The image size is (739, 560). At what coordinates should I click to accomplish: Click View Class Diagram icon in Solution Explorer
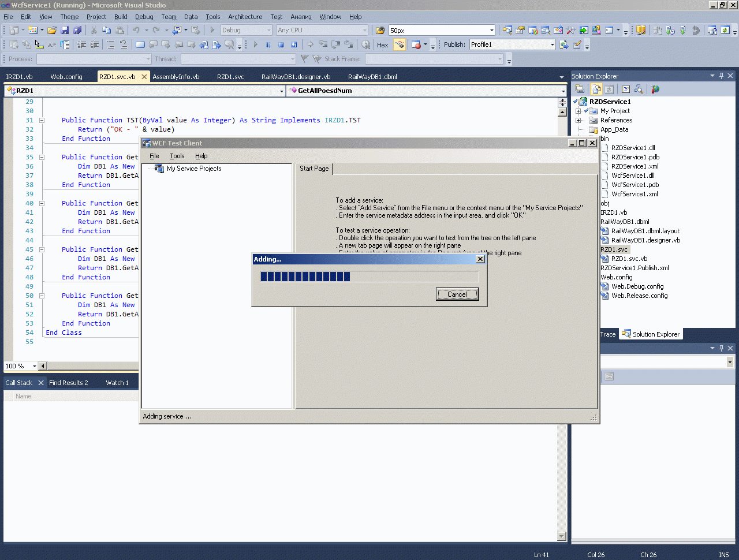pos(639,89)
